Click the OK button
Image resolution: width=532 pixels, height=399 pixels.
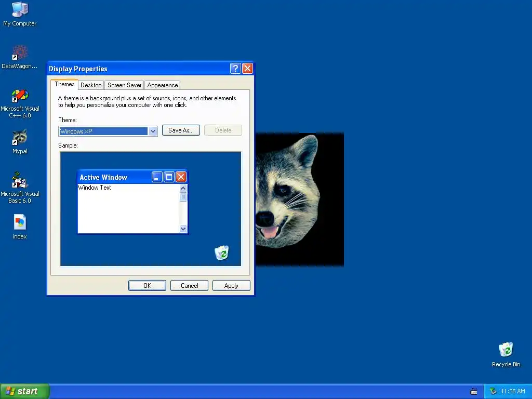[147, 286]
